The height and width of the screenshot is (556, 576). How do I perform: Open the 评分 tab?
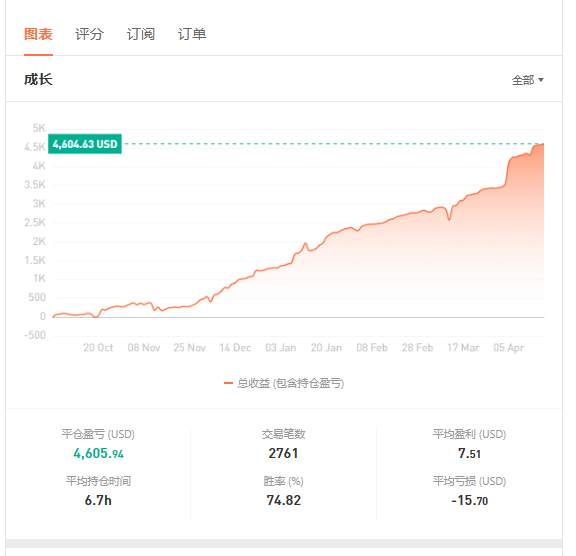point(89,34)
